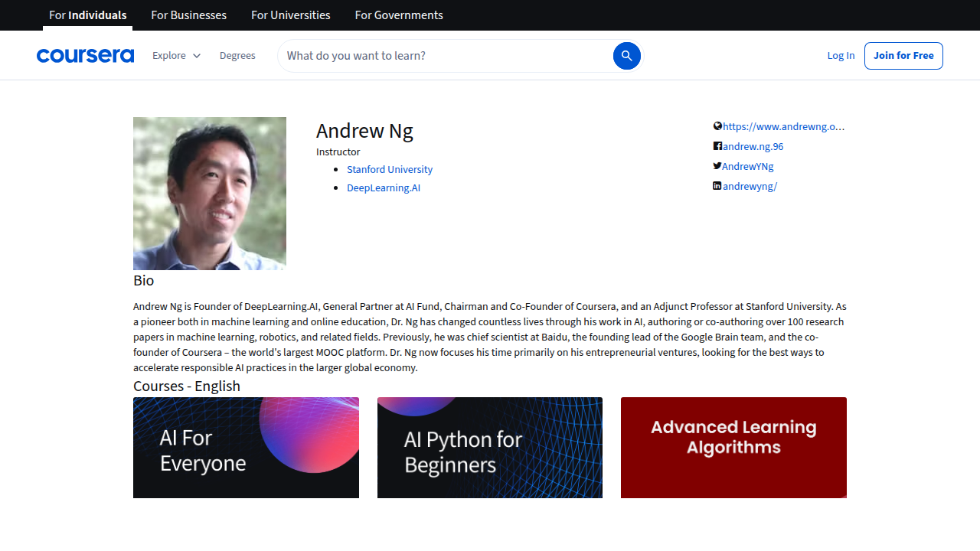Click the blue search magnifier button
Image resolution: width=980 pixels, height=551 pixels.
(626, 56)
